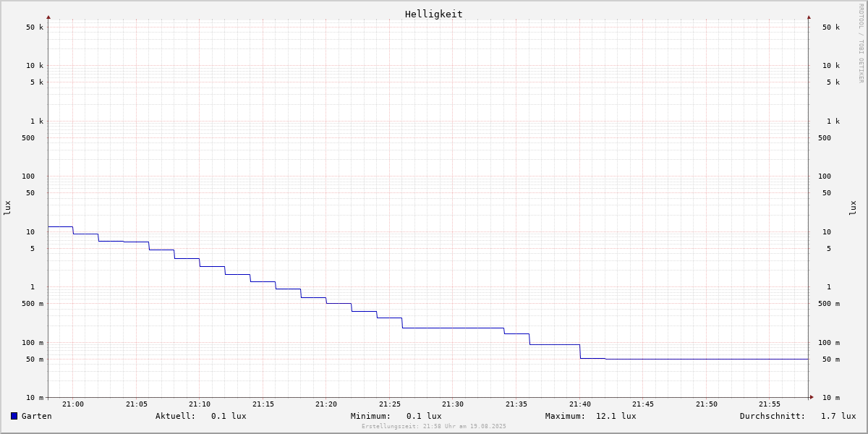Click the 21:35 time axis label
This screenshot has width=868, height=434.
516,404
